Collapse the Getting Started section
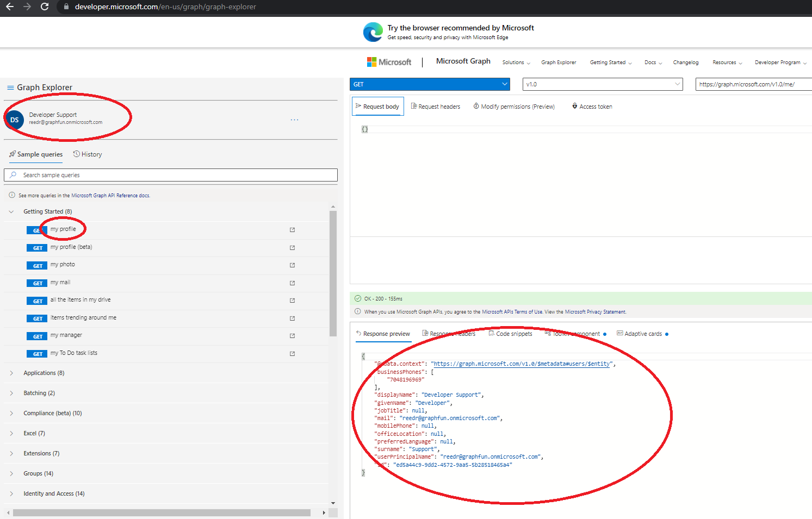 coord(12,211)
